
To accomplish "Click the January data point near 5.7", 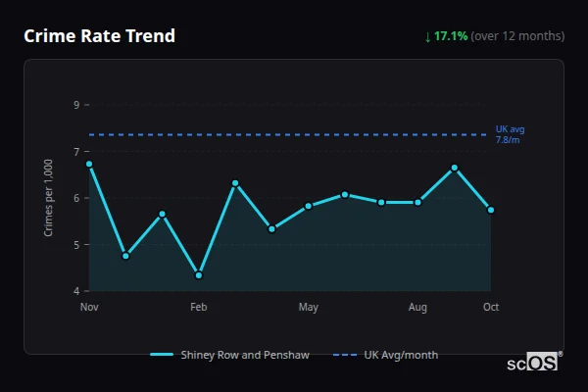I will click(162, 214).
